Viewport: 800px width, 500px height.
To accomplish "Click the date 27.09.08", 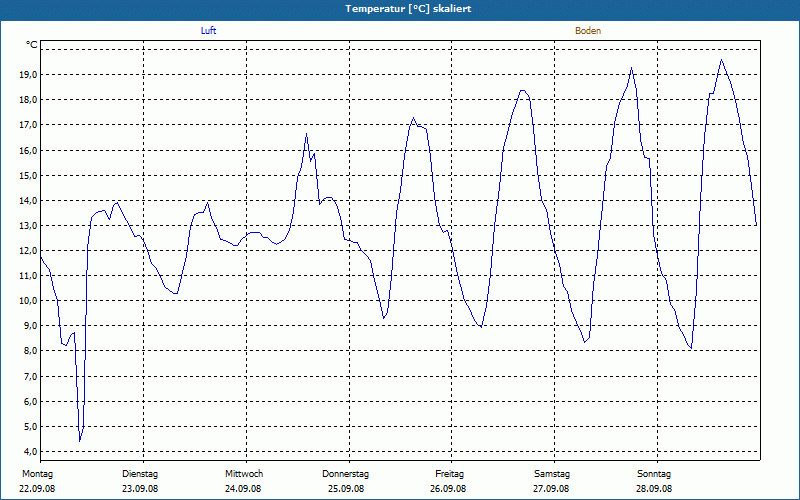I will pos(551,489).
